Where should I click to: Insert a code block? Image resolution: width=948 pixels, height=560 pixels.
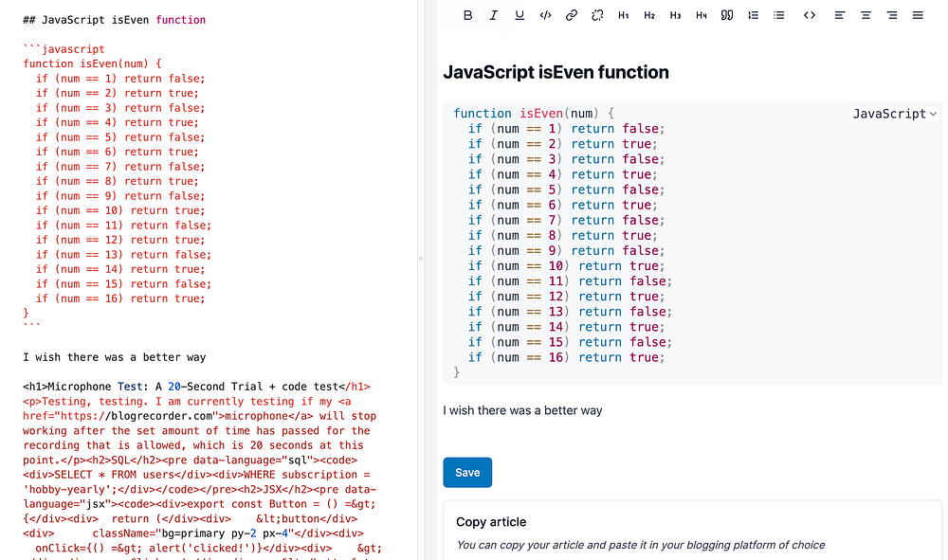click(x=810, y=15)
